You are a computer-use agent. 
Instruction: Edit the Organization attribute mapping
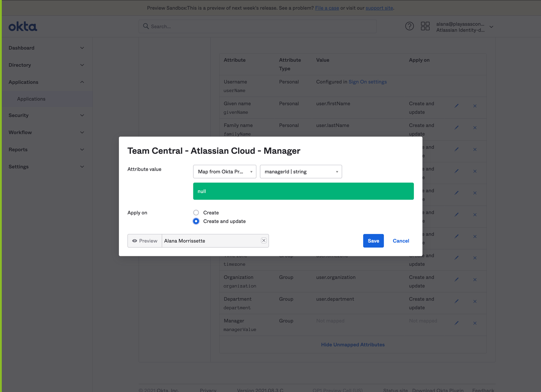[457, 279]
